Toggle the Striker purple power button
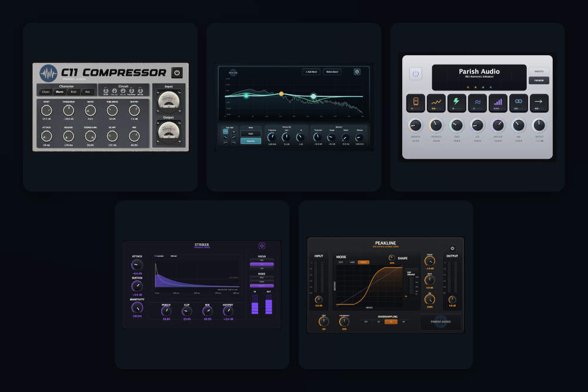 [x=262, y=246]
